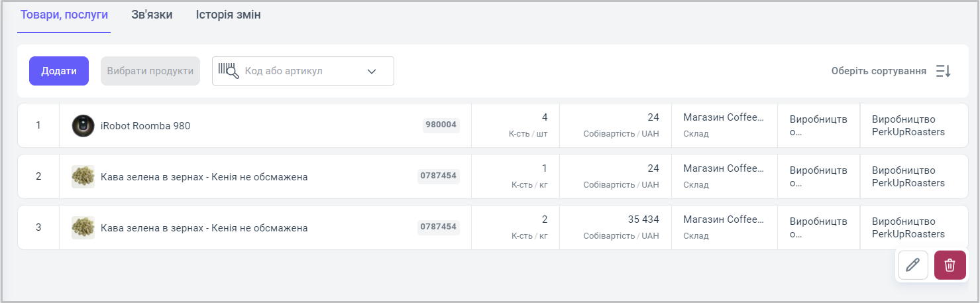
Task: Switch to the 'Зв'язки' tab
Action: click(152, 15)
